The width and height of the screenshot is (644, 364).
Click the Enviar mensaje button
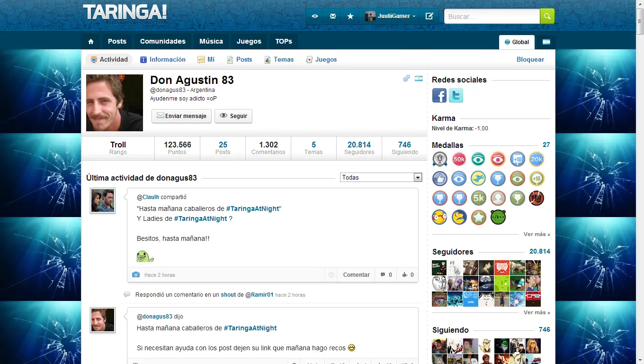(181, 116)
